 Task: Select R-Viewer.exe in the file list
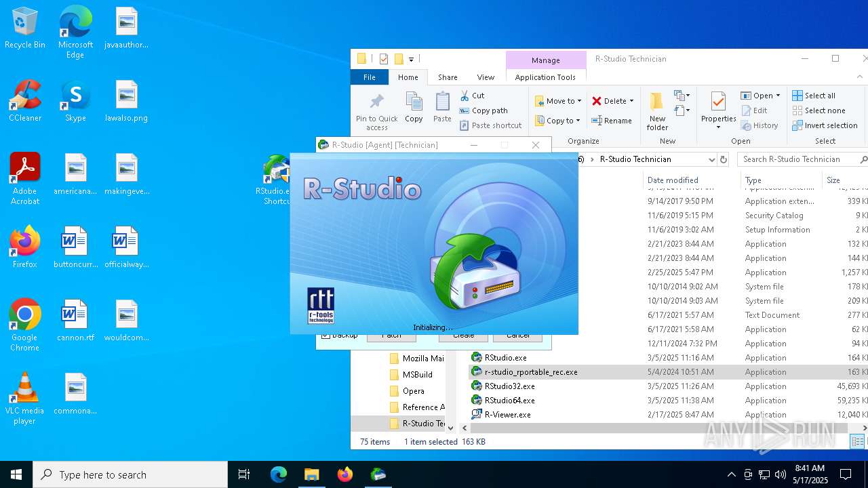(507, 415)
